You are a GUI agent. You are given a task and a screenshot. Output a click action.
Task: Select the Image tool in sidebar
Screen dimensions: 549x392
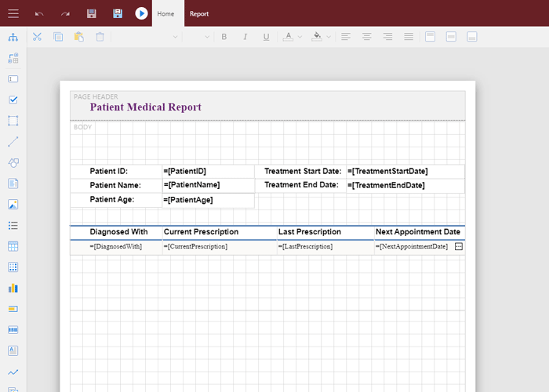[x=13, y=205]
